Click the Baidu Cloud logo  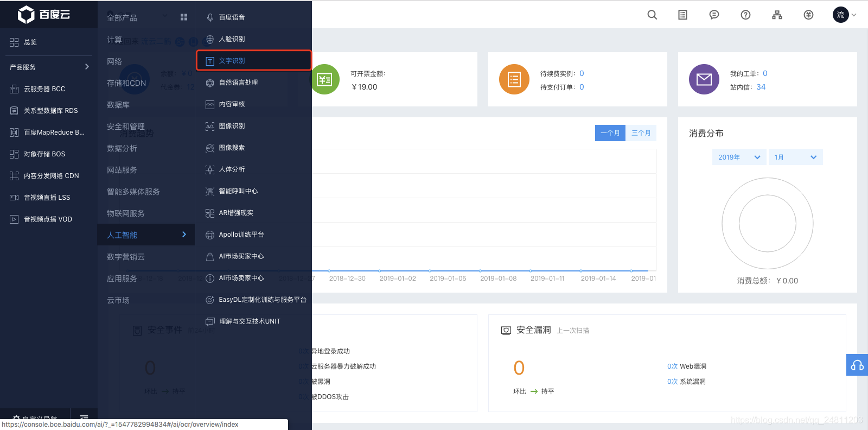tap(44, 14)
